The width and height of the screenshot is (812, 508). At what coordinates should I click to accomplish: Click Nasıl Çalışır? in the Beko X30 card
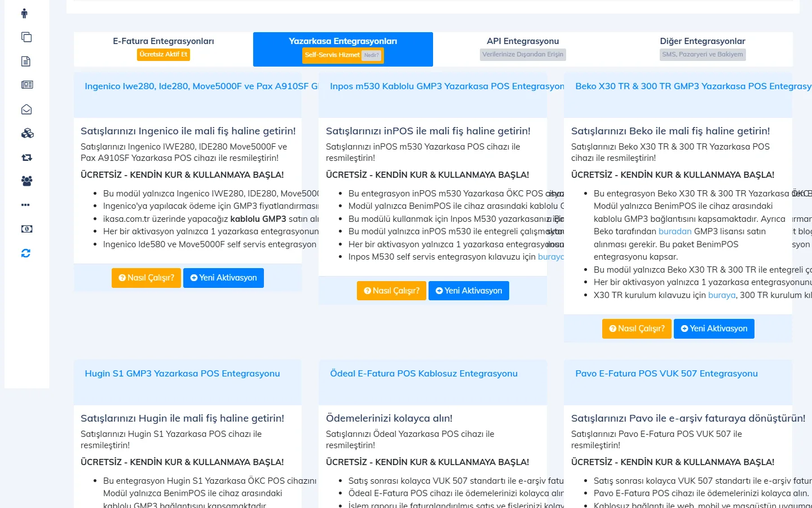click(x=637, y=329)
